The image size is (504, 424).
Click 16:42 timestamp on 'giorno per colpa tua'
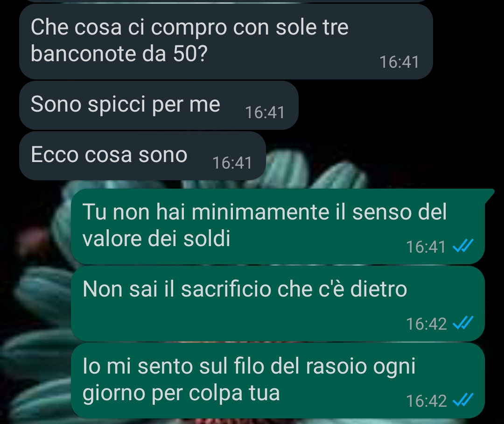click(x=426, y=401)
